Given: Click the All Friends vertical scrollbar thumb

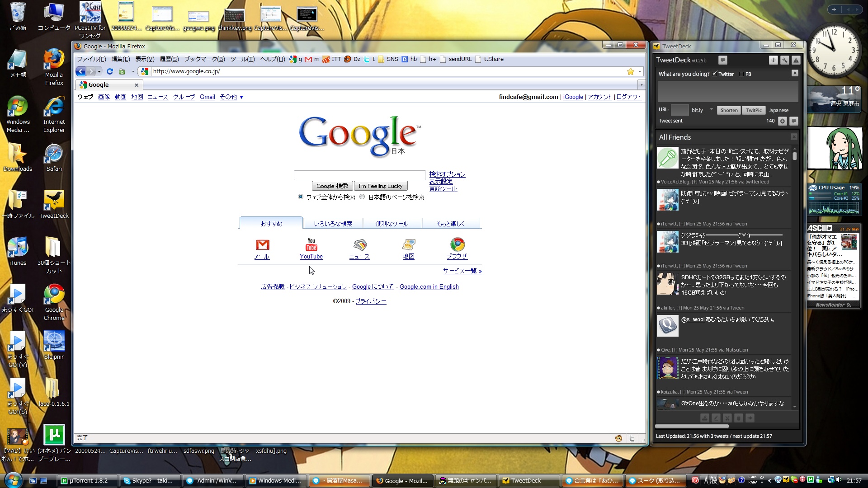Looking at the screenshot, I should point(794,156).
